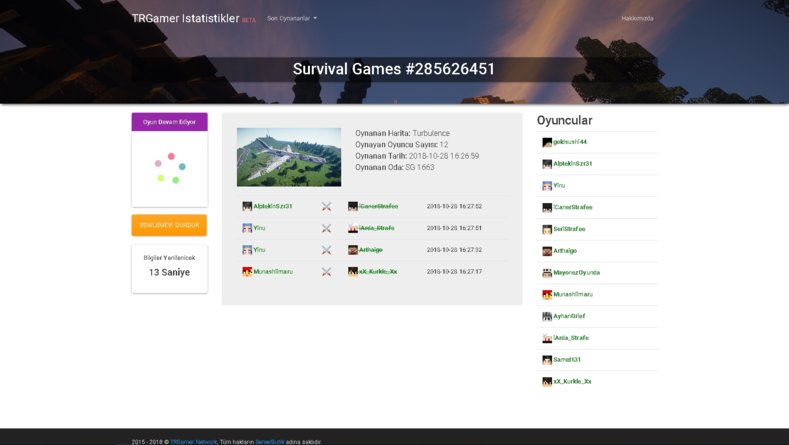Screen dimensions: 789x445
Task: Click struck-out name xX_Kurkle_Xx in kill feed
Action: click(378, 271)
